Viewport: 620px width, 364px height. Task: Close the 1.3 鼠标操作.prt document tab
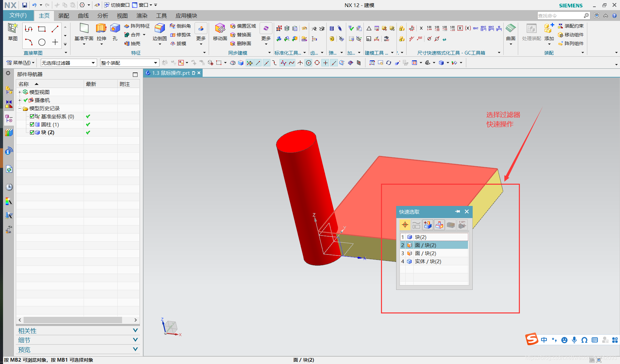point(199,73)
